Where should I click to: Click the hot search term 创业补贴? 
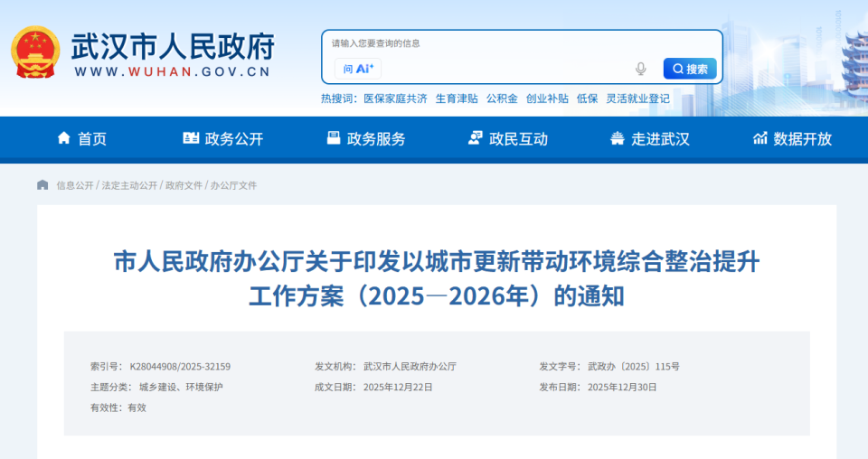pyautogui.click(x=547, y=98)
